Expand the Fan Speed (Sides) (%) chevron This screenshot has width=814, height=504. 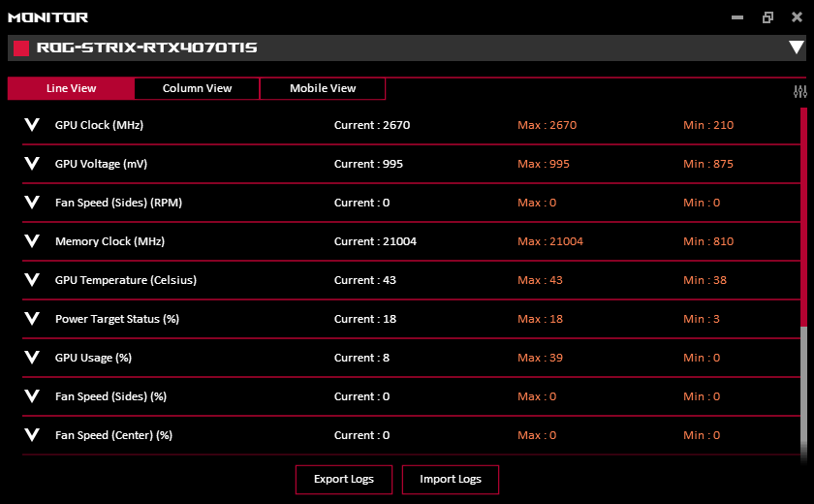coord(32,396)
